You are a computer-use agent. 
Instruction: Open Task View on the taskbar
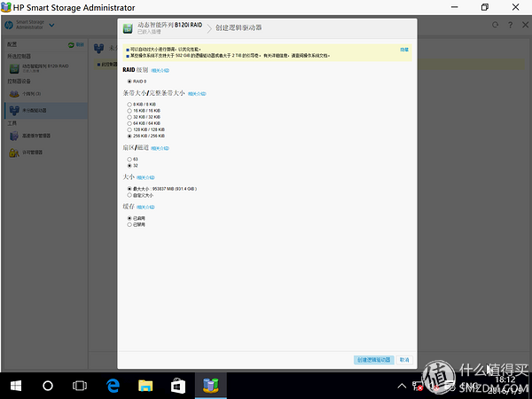pyautogui.click(x=80, y=386)
